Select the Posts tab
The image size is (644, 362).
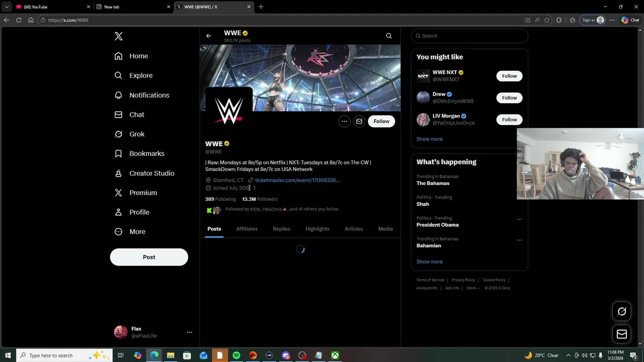(214, 229)
